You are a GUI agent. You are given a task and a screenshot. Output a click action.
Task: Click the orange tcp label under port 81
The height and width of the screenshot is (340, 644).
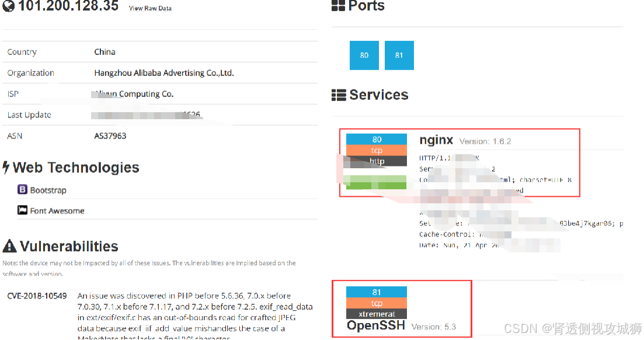pos(377,303)
